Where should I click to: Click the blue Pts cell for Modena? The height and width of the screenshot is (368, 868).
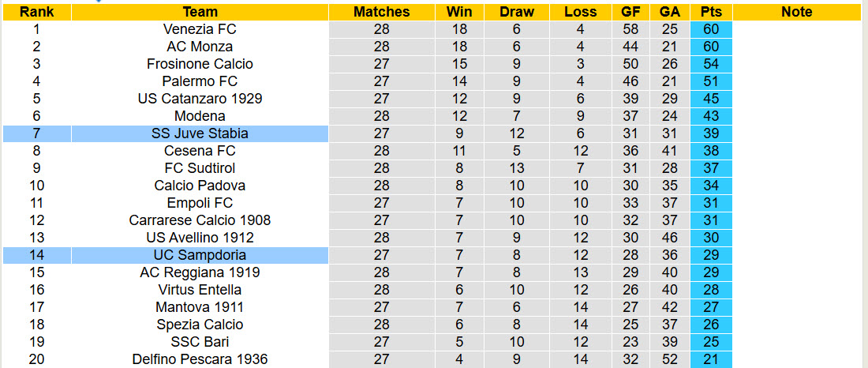pyautogui.click(x=711, y=116)
